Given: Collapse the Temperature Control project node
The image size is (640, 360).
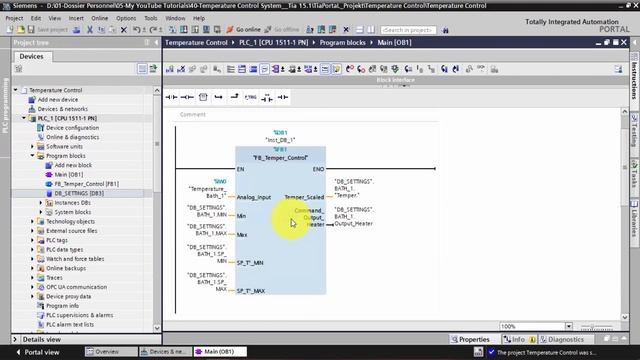Looking at the screenshot, I should click(x=16, y=90).
